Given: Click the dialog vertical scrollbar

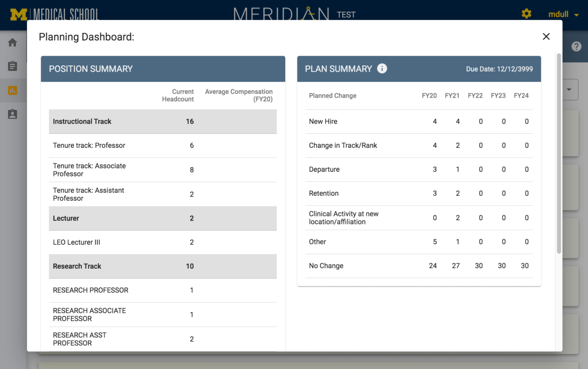Looking at the screenshot, I should [x=559, y=153].
